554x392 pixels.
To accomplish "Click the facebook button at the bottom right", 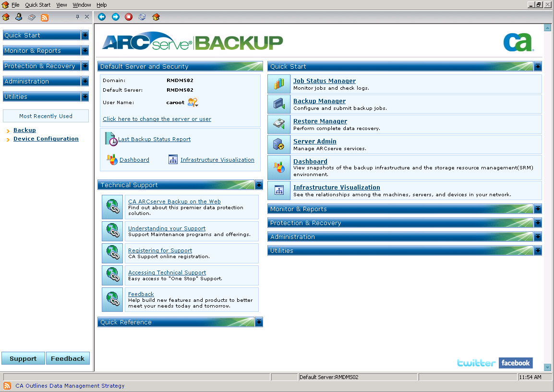I will point(515,363).
